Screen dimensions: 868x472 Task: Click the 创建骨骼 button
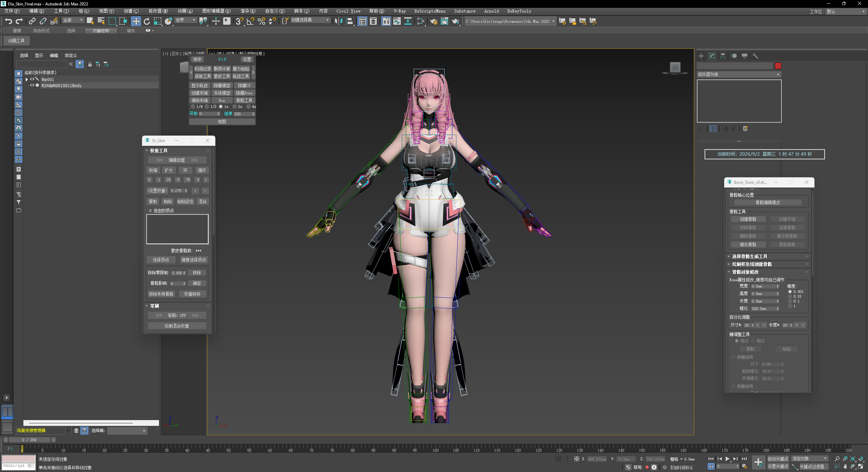748,219
